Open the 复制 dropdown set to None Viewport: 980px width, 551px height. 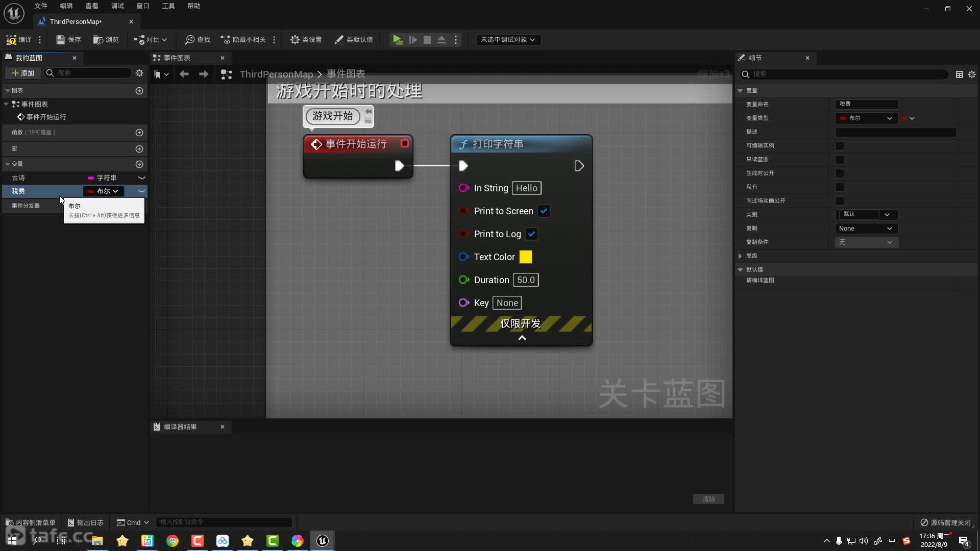[866, 229]
